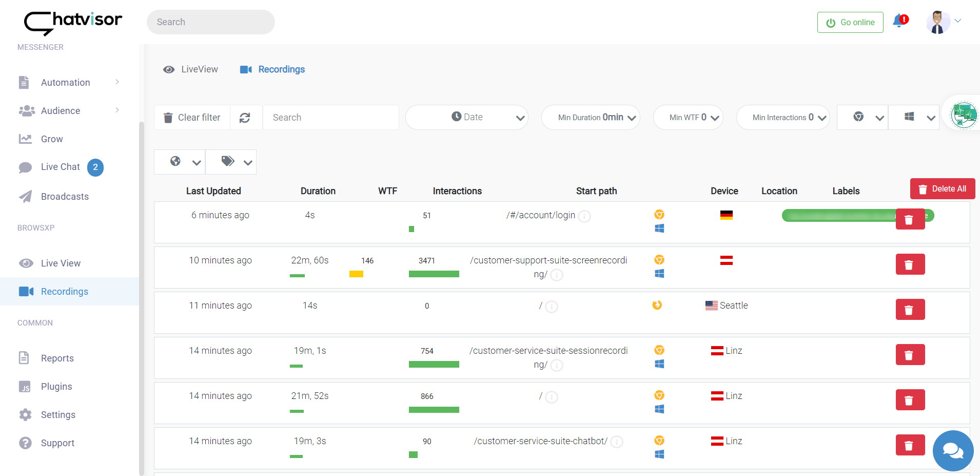Viewport: 980px width, 476px height.
Task: Open the labels tag filter dropdown
Action: [231, 162]
